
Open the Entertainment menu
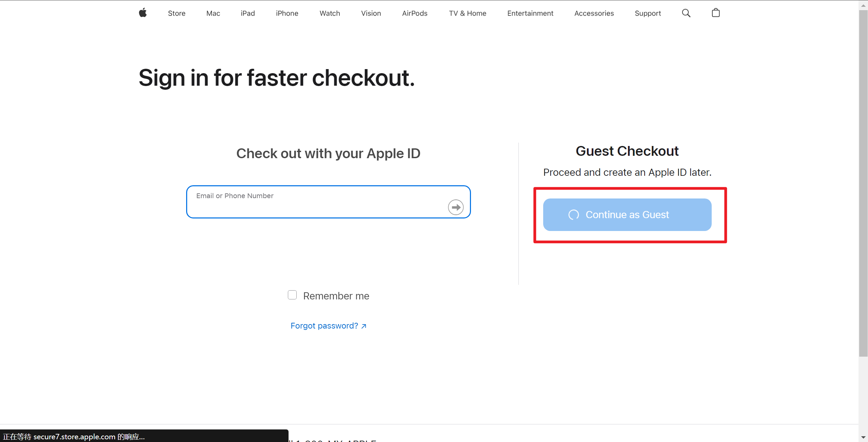(530, 13)
